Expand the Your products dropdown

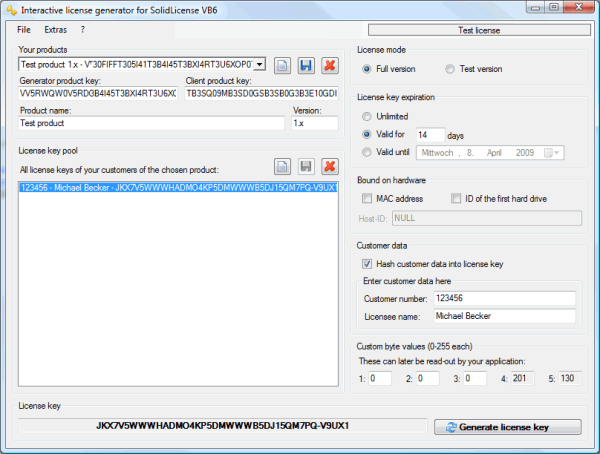(x=259, y=64)
